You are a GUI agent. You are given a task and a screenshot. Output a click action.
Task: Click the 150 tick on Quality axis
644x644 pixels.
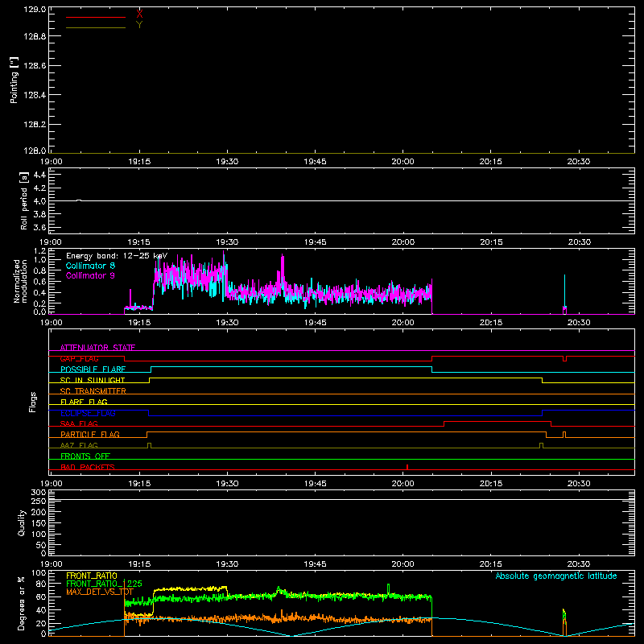pos(39,524)
